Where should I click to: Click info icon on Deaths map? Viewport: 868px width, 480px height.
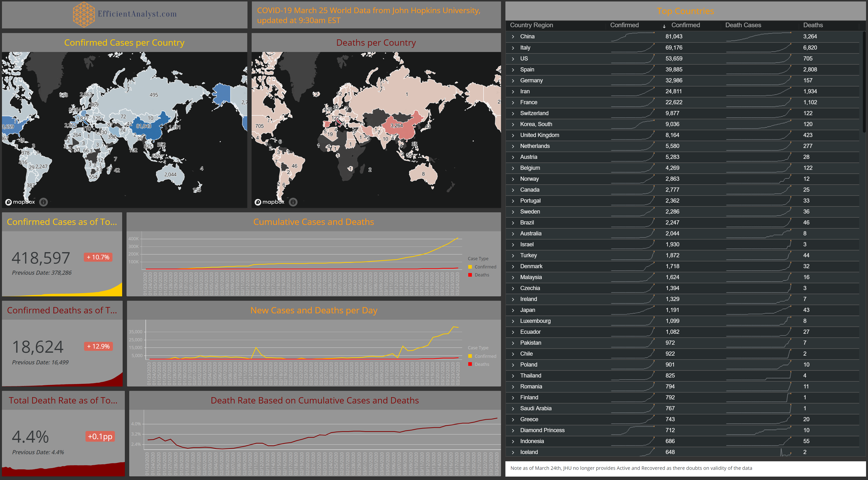[293, 202]
